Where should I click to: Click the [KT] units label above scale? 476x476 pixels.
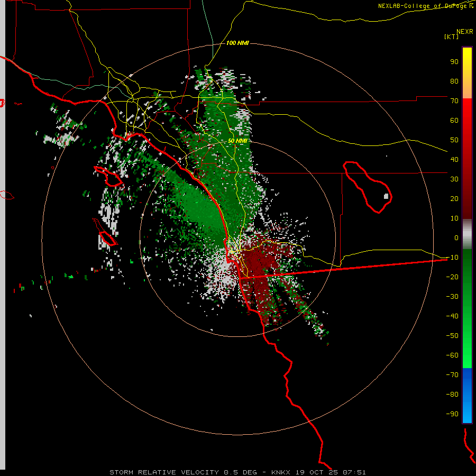pos(452,36)
